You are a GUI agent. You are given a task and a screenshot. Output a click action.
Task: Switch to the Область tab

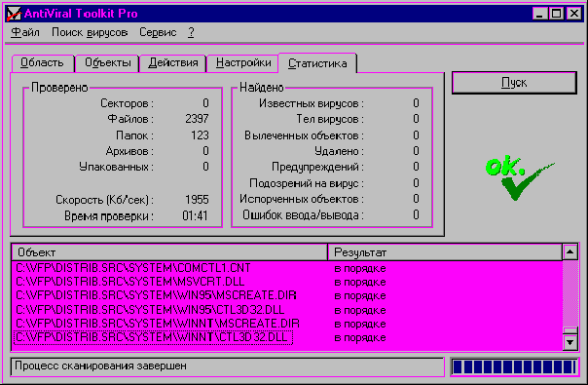(x=43, y=62)
